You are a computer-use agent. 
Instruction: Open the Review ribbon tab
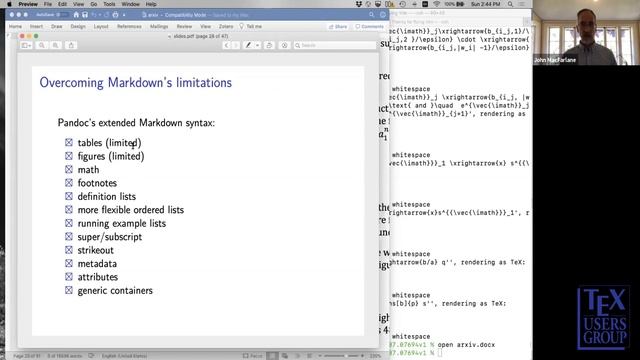click(184, 27)
